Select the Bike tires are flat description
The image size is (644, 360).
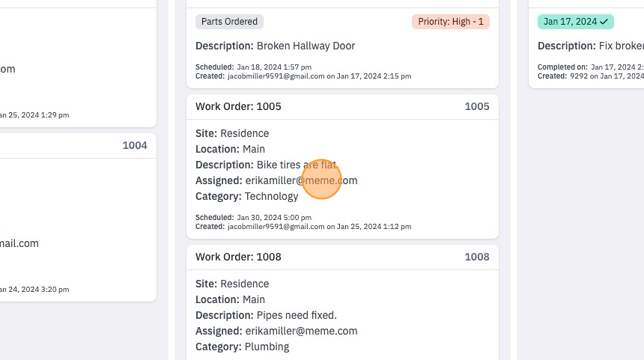click(x=297, y=165)
